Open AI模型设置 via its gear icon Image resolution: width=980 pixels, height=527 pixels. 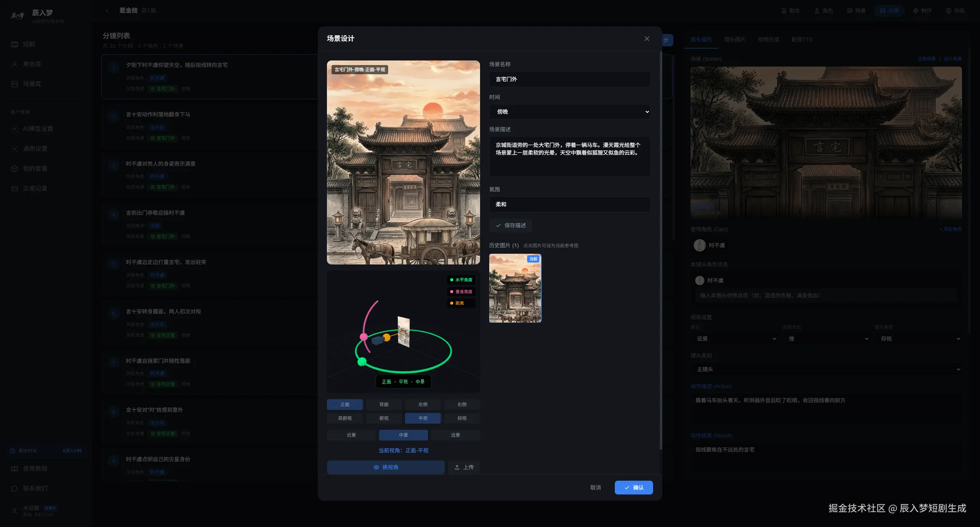click(x=15, y=129)
